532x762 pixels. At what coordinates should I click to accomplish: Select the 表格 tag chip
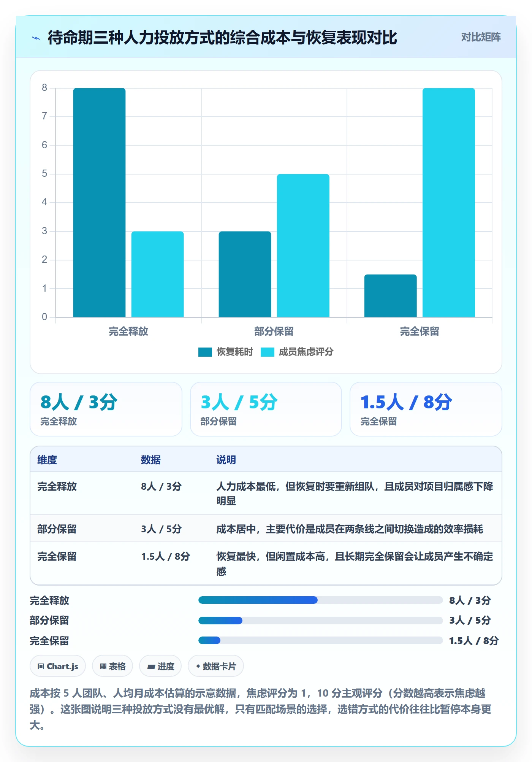click(112, 666)
